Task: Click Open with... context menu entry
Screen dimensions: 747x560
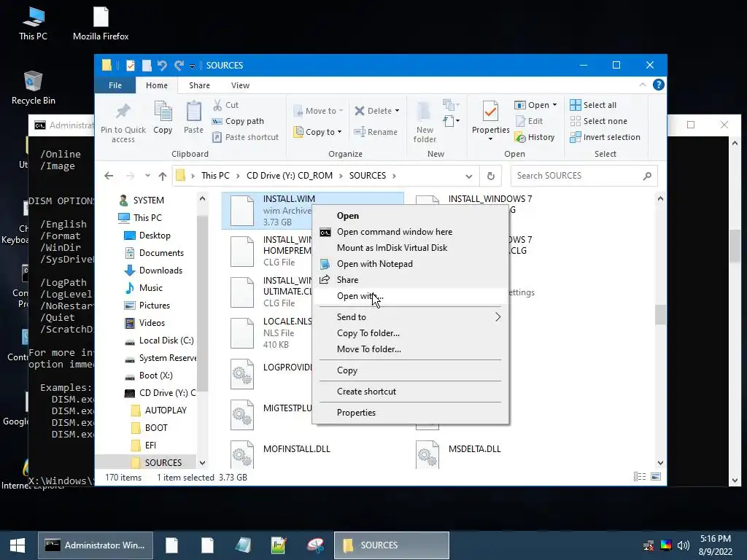Action: point(410,296)
